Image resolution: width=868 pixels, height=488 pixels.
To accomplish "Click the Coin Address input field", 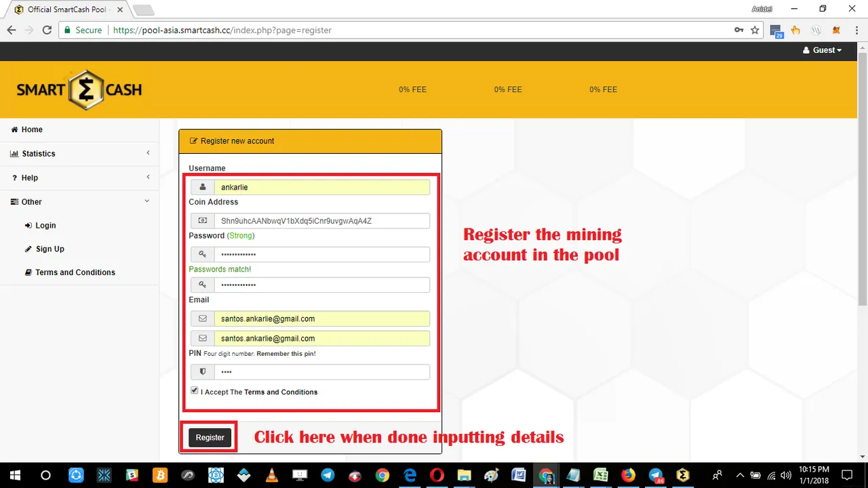I will (322, 221).
